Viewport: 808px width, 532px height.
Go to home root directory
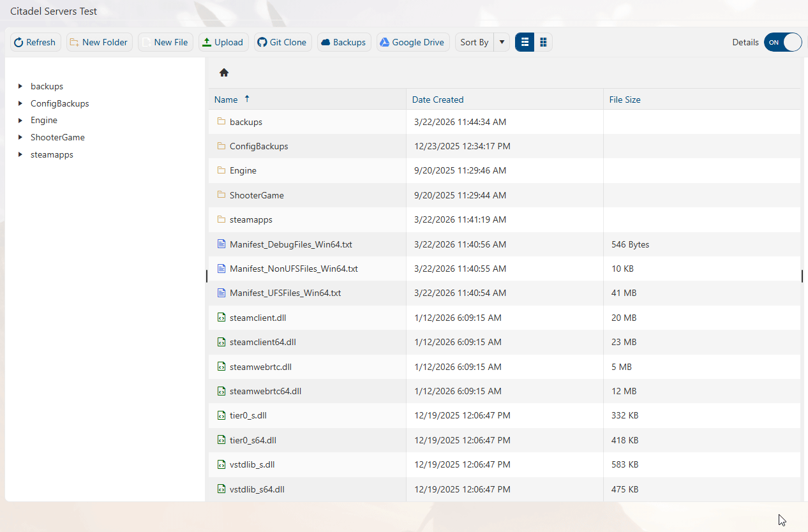click(224, 73)
